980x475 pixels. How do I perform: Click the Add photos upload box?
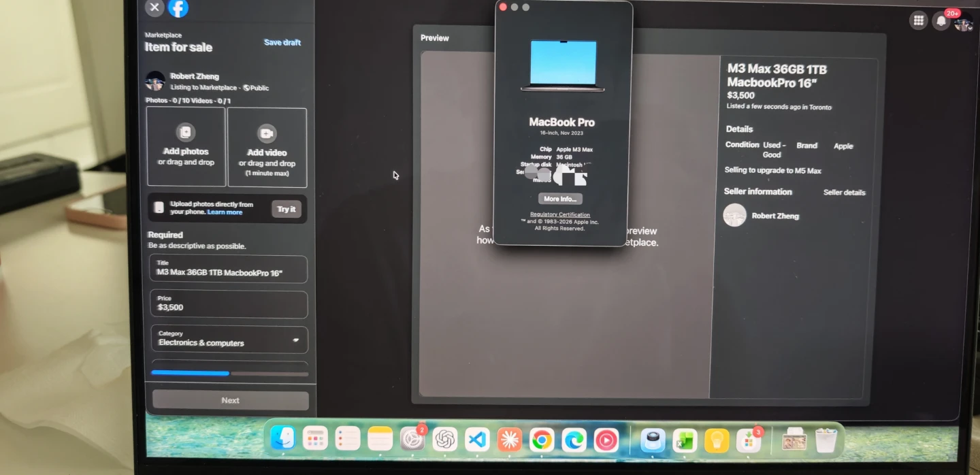(x=186, y=146)
